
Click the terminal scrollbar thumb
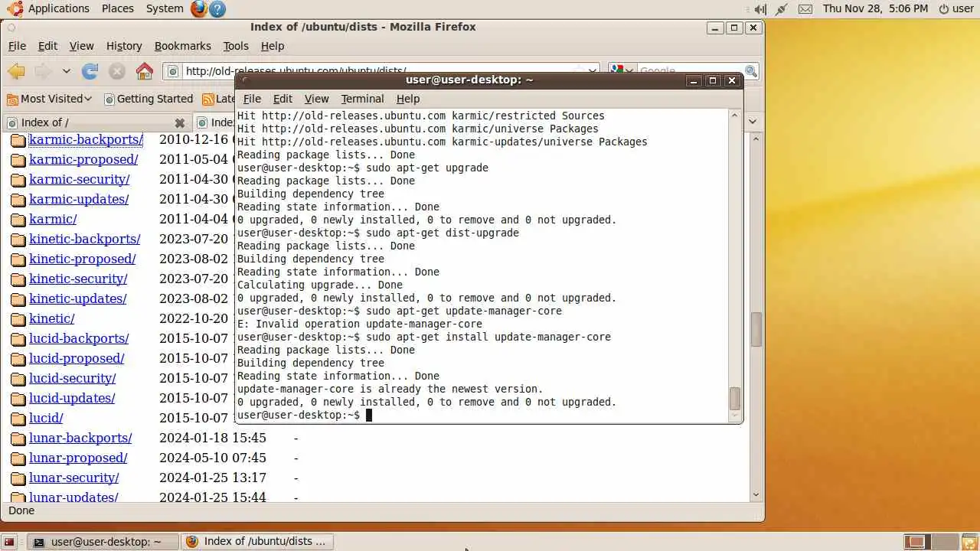(735, 398)
